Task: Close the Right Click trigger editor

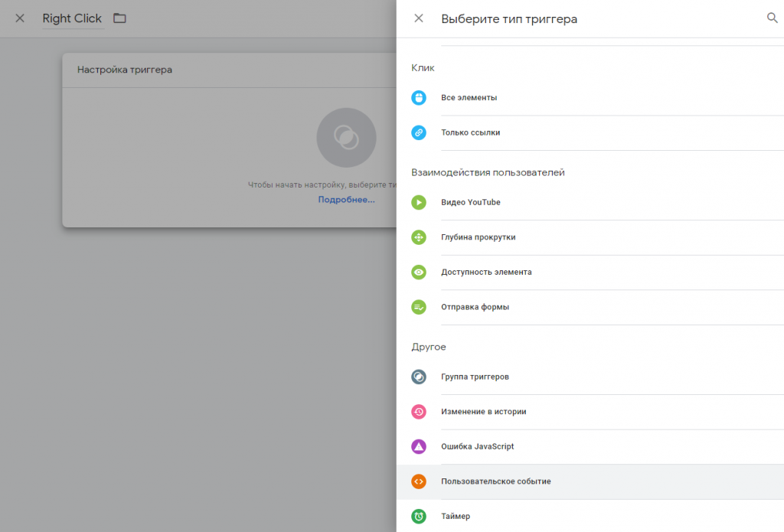Action: point(20,18)
